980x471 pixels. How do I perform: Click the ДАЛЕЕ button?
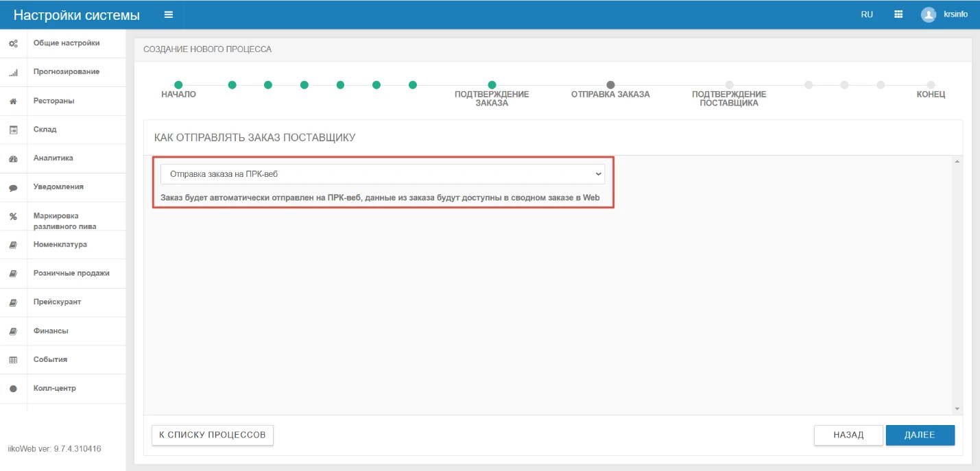point(920,435)
